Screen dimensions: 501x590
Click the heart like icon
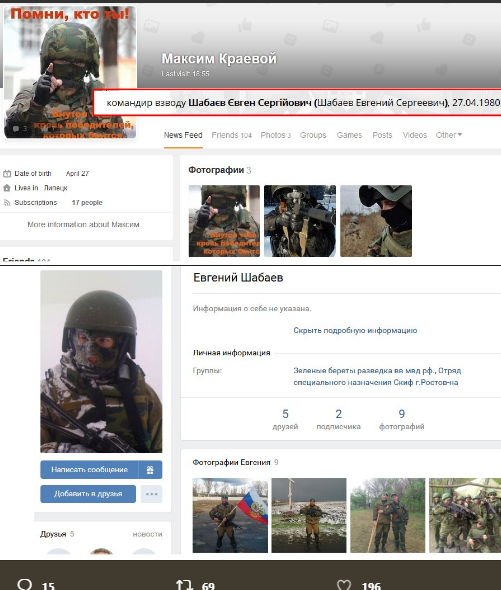coord(344,585)
